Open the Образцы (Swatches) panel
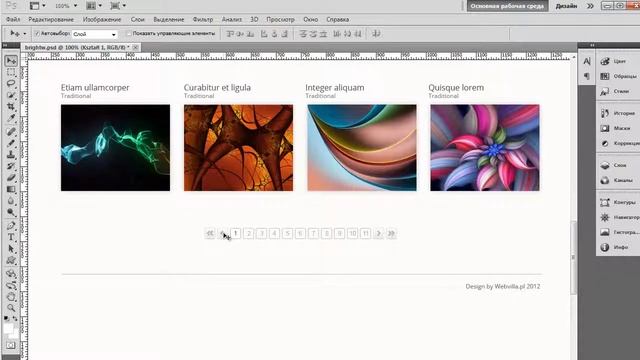Viewport: 640px width, 360px height. click(x=618, y=76)
